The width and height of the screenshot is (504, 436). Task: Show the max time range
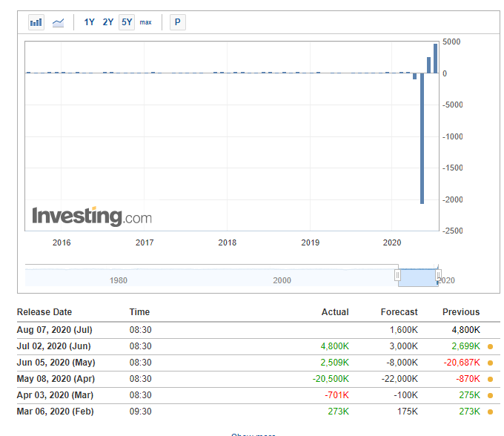146,22
